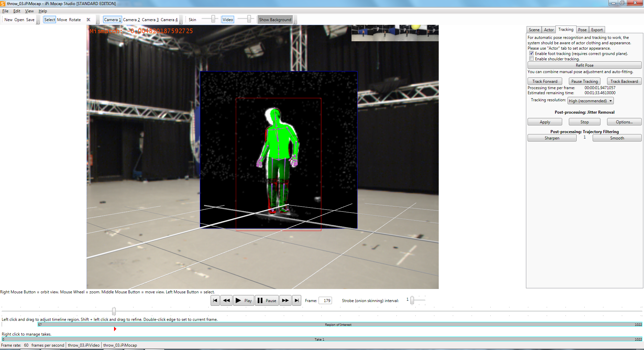Click the Frame number input field
Screen dimensions: 644x350
tap(325, 301)
